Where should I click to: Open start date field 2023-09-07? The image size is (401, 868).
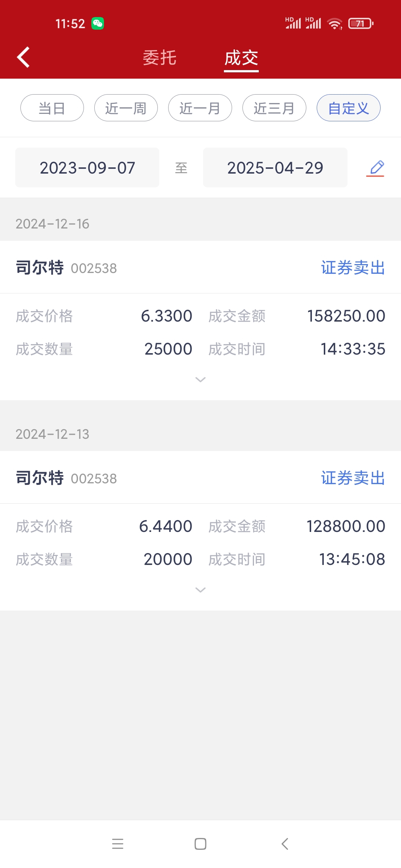point(87,168)
